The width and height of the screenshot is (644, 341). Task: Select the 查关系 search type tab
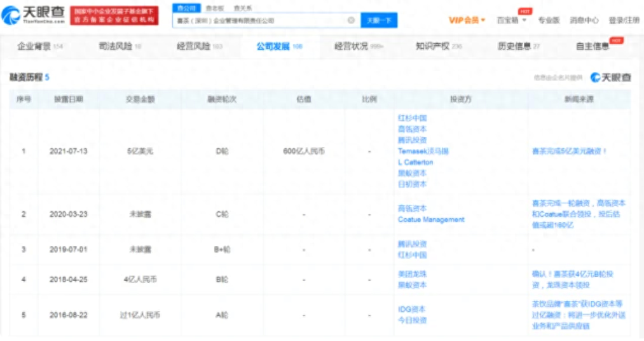tap(242, 8)
